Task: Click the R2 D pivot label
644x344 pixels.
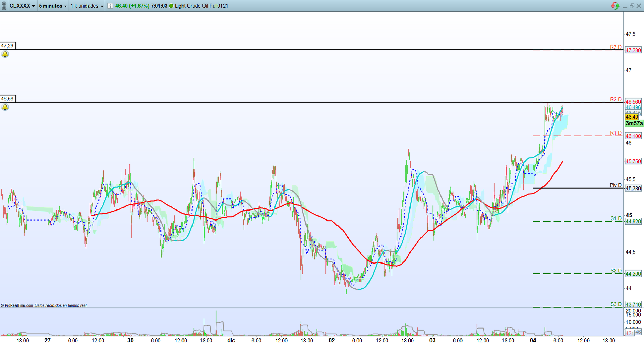Action: pyautogui.click(x=616, y=99)
